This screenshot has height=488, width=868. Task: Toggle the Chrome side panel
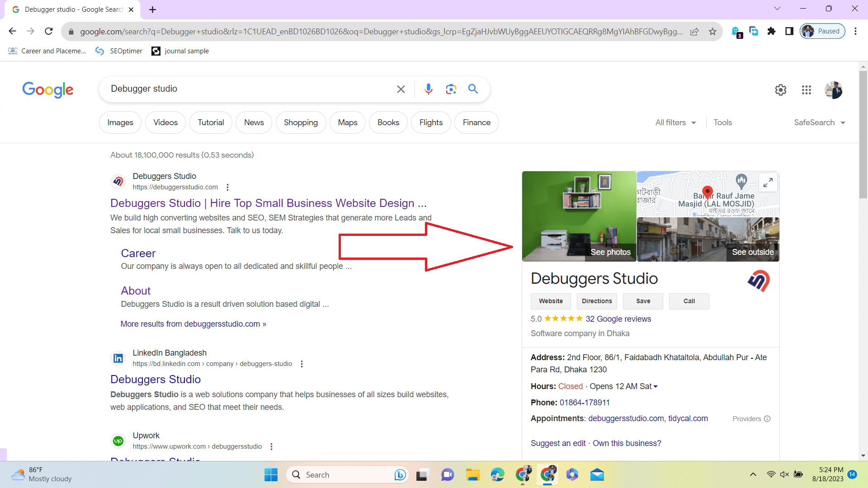(789, 31)
